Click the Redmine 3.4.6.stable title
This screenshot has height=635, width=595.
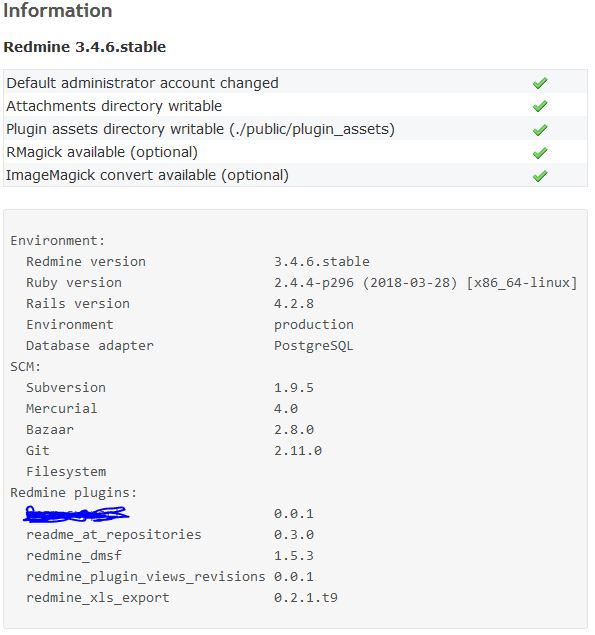85,47
